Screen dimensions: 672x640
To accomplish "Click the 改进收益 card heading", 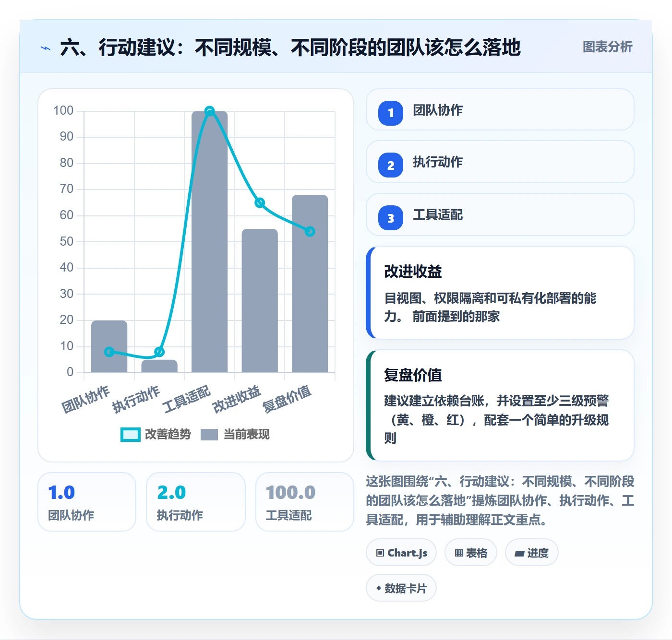I will click(x=413, y=272).
